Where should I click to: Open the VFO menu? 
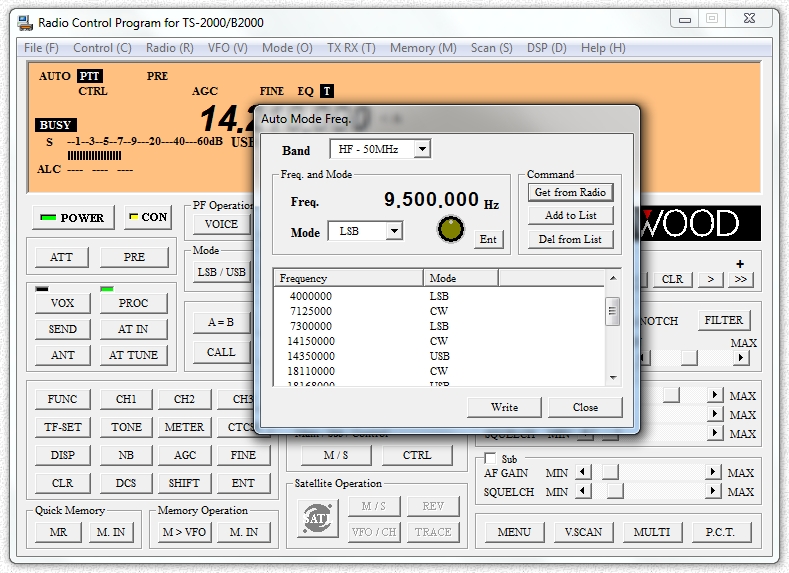point(227,48)
